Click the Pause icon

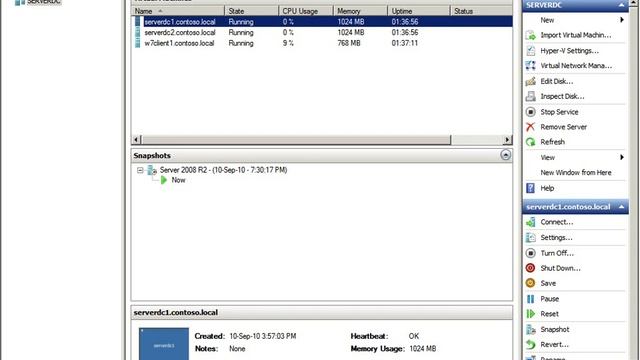530,299
